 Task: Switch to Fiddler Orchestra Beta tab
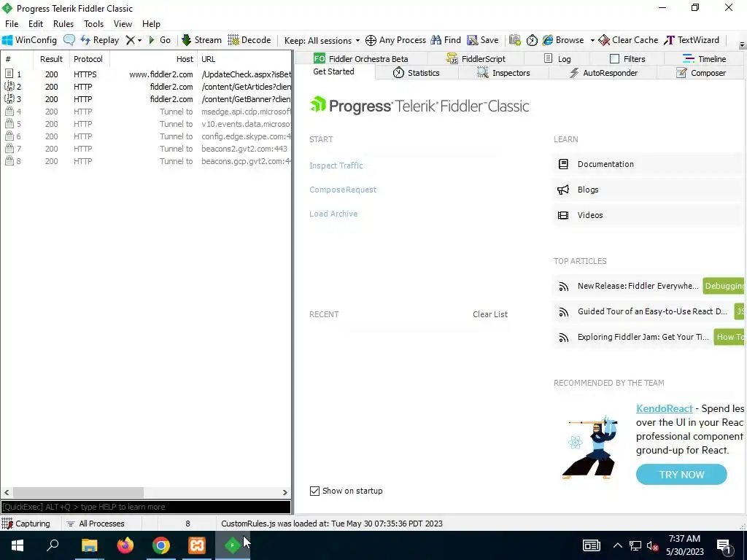click(360, 58)
